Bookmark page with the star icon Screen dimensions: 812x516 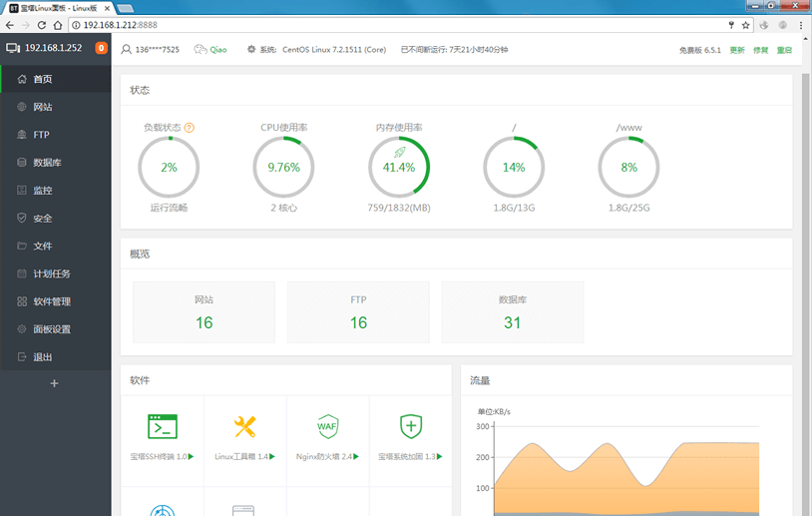pyautogui.click(x=745, y=25)
